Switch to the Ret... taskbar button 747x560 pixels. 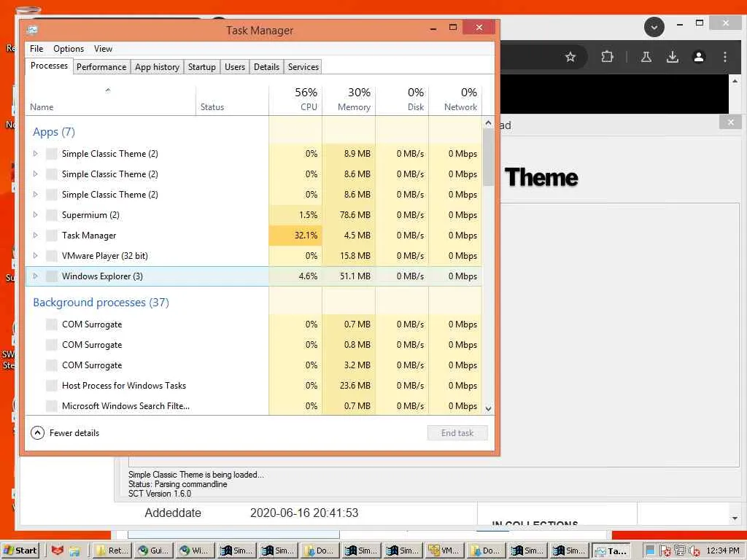point(112,551)
